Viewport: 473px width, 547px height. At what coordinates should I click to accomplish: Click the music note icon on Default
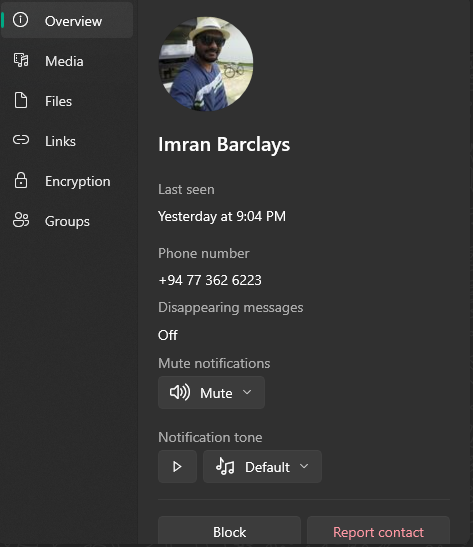coord(225,466)
